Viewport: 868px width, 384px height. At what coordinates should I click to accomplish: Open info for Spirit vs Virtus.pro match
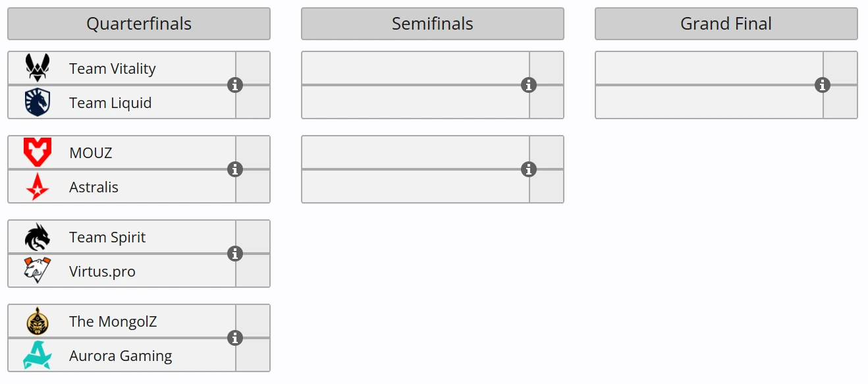coord(235,254)
